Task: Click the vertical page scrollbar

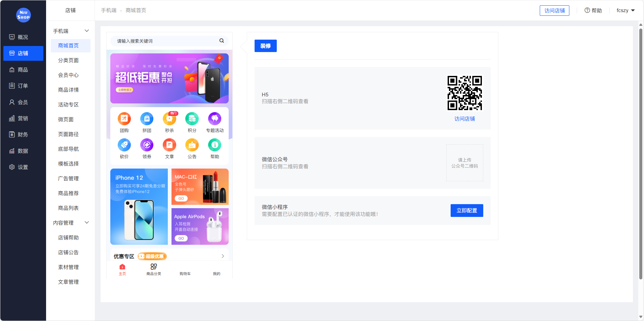Action: tap(641, 154)
